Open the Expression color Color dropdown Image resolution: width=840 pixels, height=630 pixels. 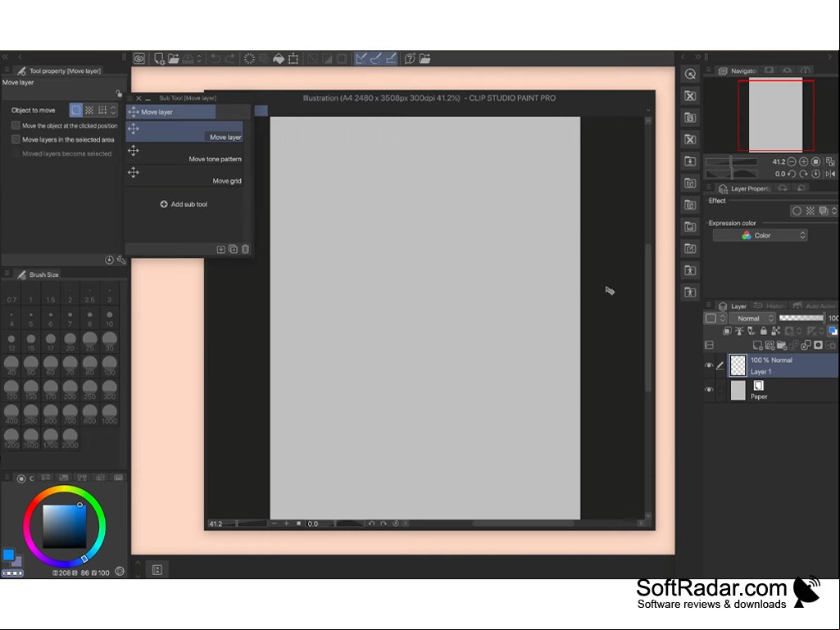[760, 235]
